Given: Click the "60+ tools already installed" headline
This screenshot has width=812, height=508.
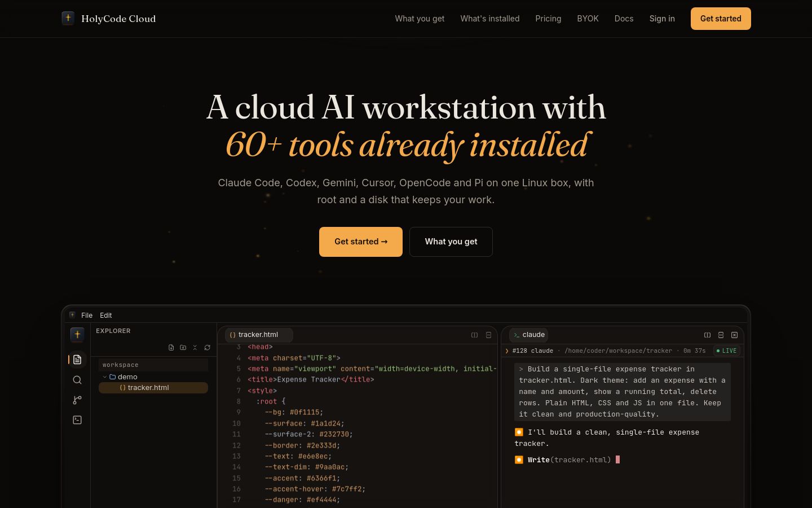Looking at the screenshot, I should (407, 145).
